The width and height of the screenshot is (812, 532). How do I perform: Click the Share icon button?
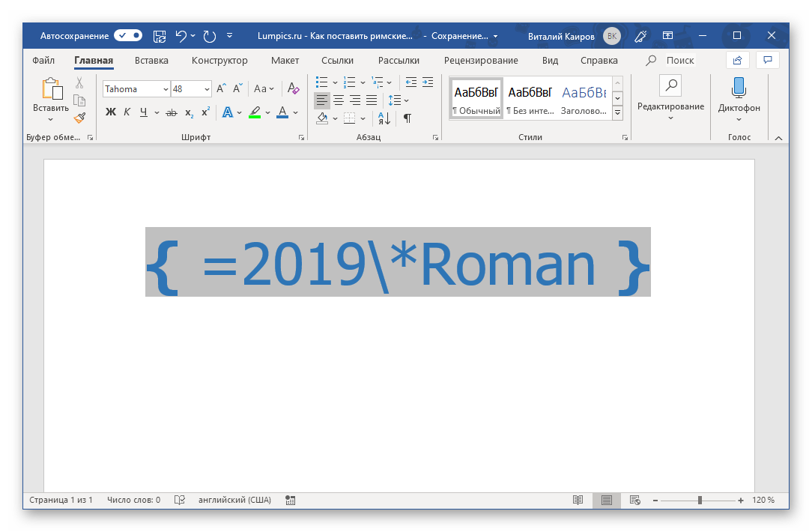(737, 60)
